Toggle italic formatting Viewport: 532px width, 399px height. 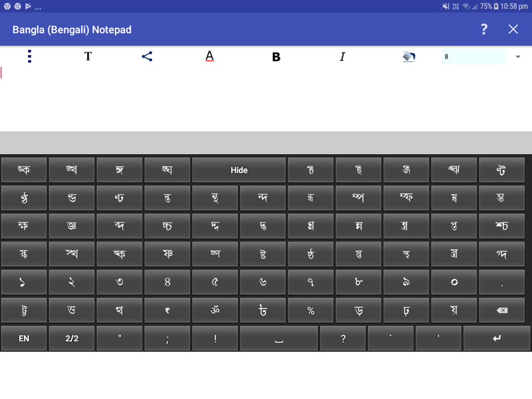[x=342, y=57]
